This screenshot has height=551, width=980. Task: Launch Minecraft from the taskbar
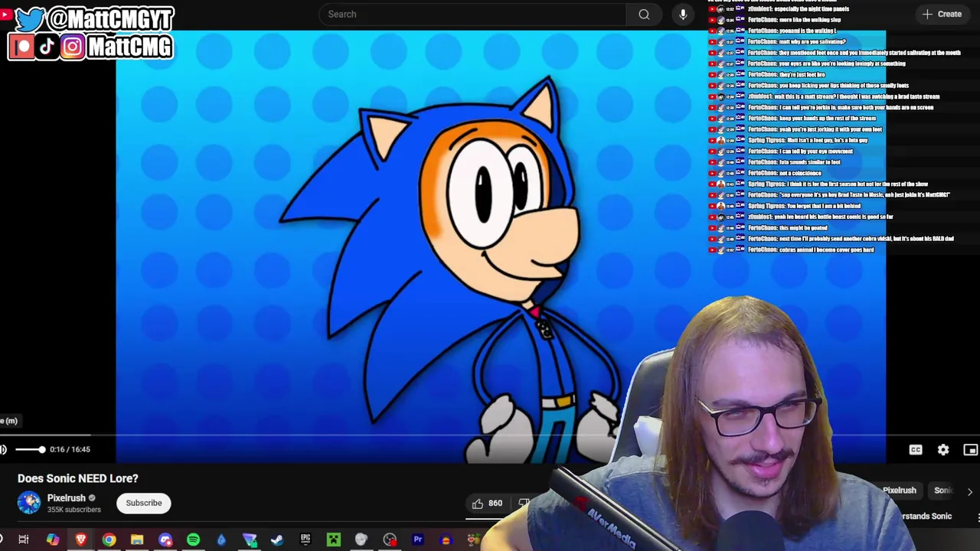click(334, 540)
